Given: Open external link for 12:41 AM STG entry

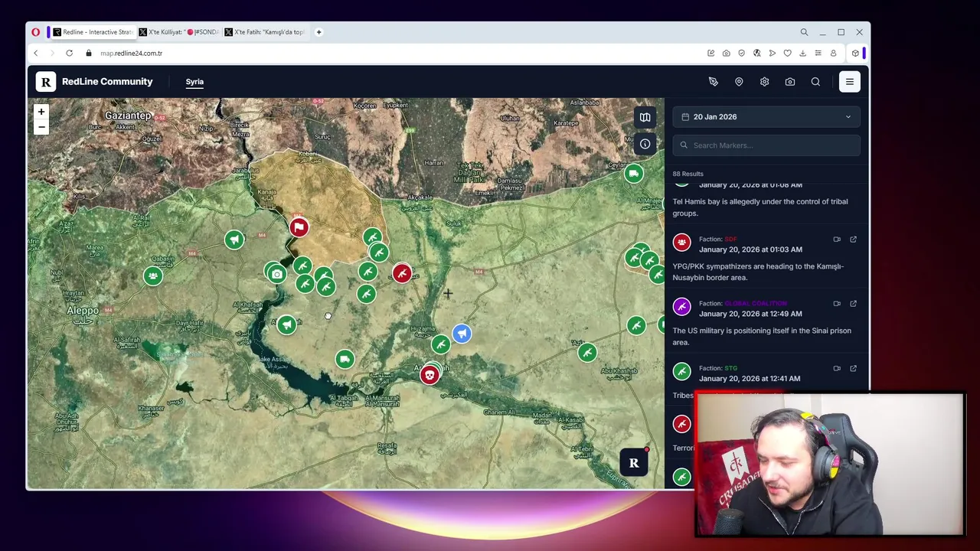Looking at the screenshot, I should (853, 368).
